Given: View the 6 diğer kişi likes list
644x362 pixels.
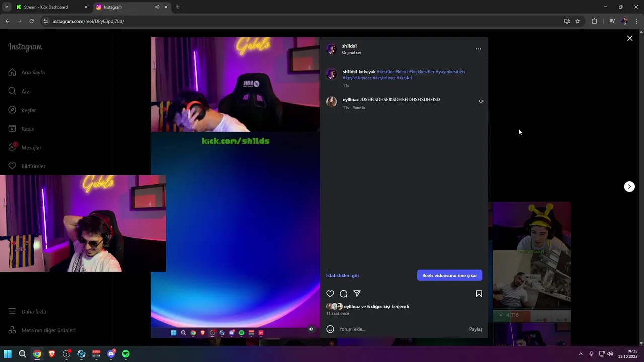Looking at the screenshot, I should [379, 307].
